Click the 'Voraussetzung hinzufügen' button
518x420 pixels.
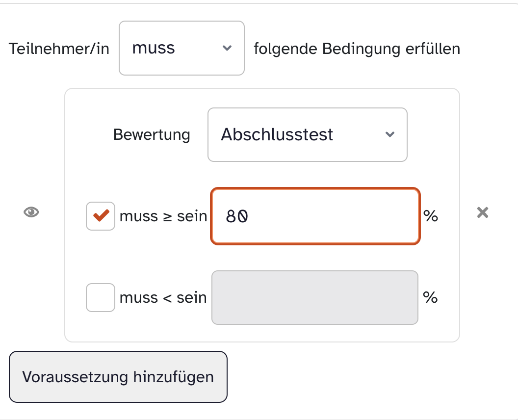118,377
